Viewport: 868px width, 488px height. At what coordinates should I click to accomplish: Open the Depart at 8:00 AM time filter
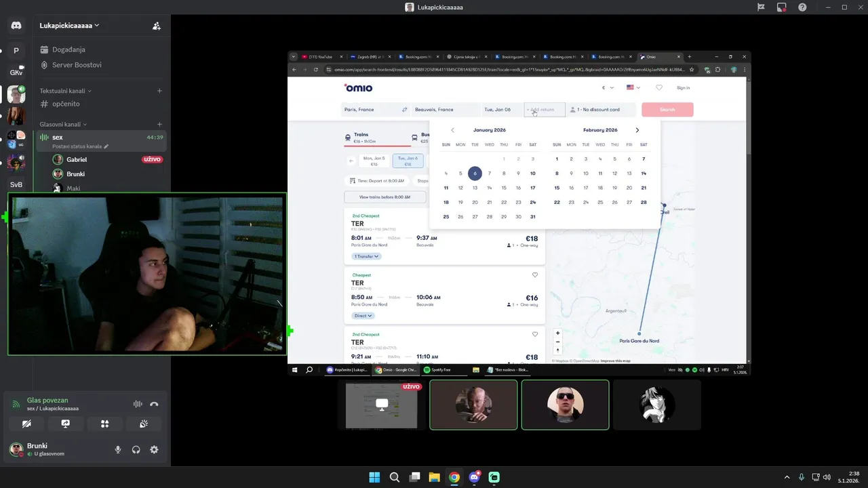pyautogui.click(x=377, y=181)
